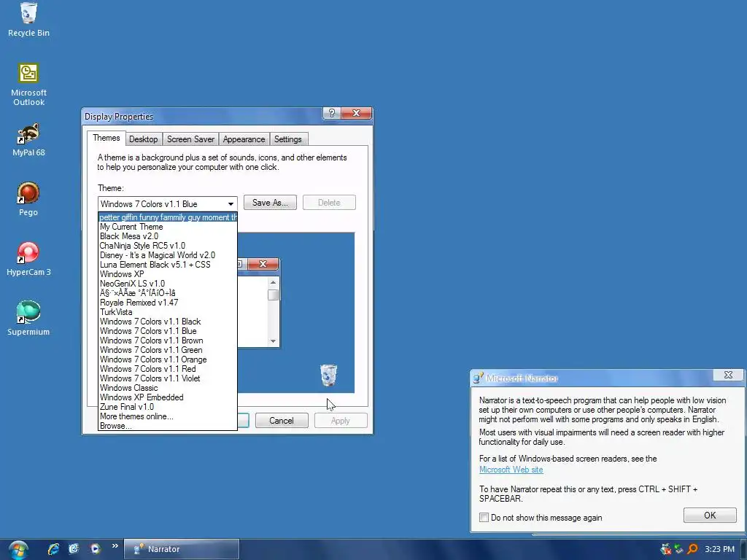
Task: Click the scrollbar thumb in theme preview
Action: point(273,295)
